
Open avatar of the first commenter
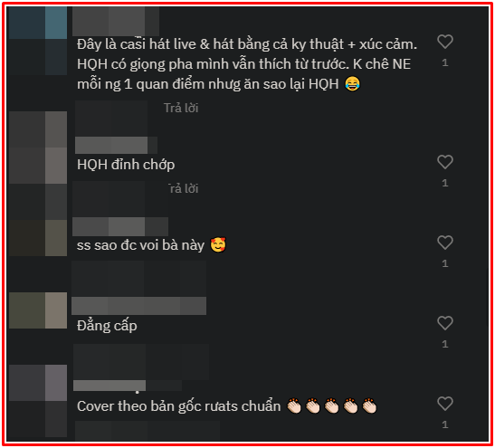click(x=38, y=41)
